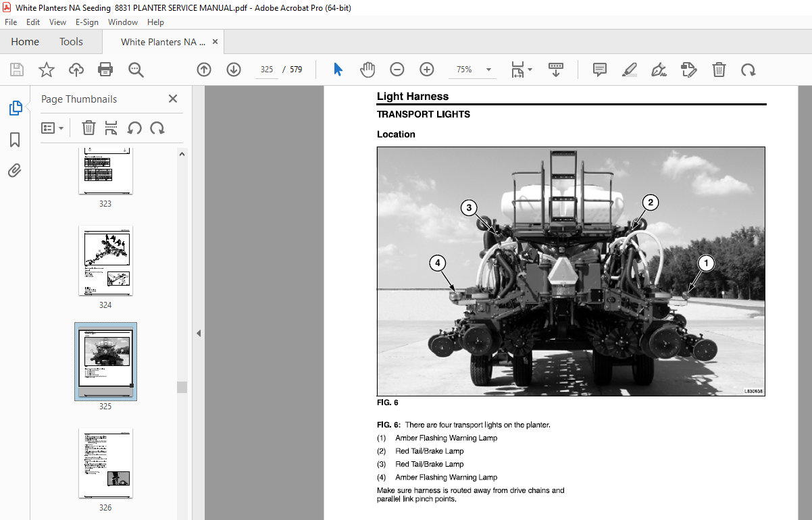Click the Edit PDF stamp icon
The width and height of the screenshot is (812, 520).
688,70
